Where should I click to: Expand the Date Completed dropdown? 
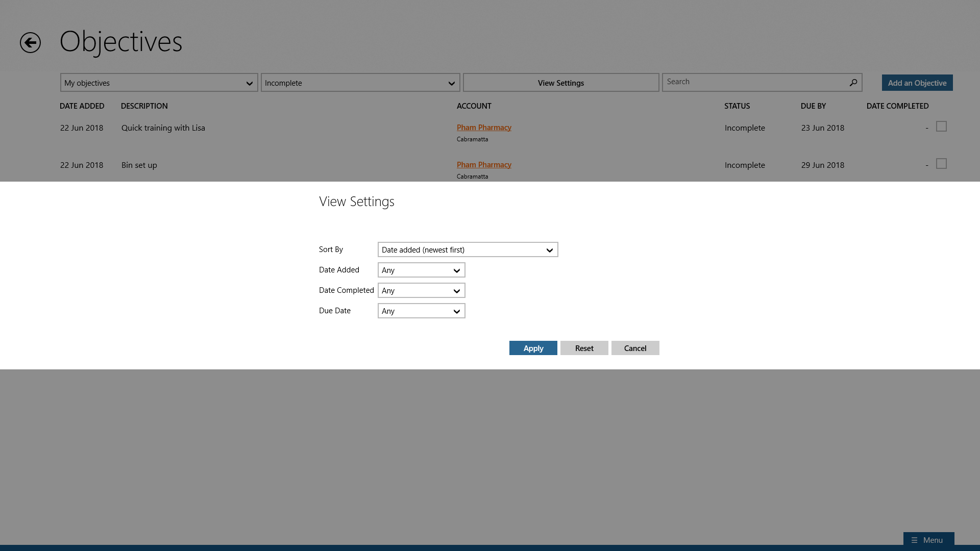tap(421, 290)
